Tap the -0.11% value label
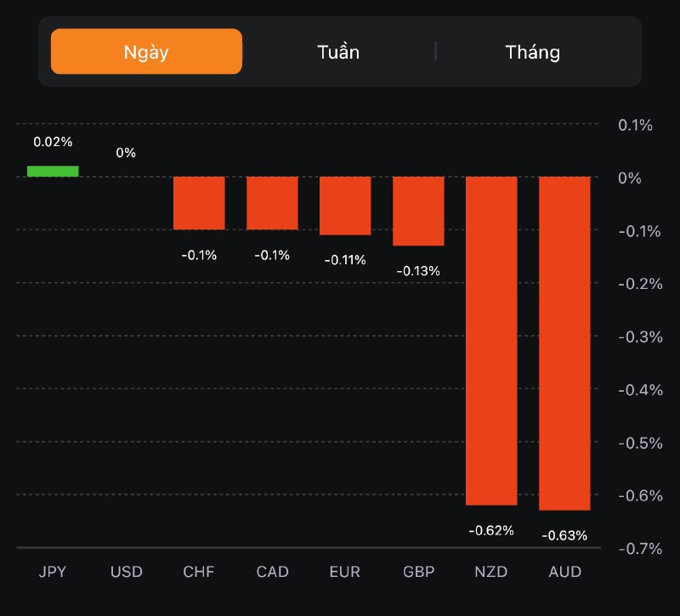 click(345, 260)
